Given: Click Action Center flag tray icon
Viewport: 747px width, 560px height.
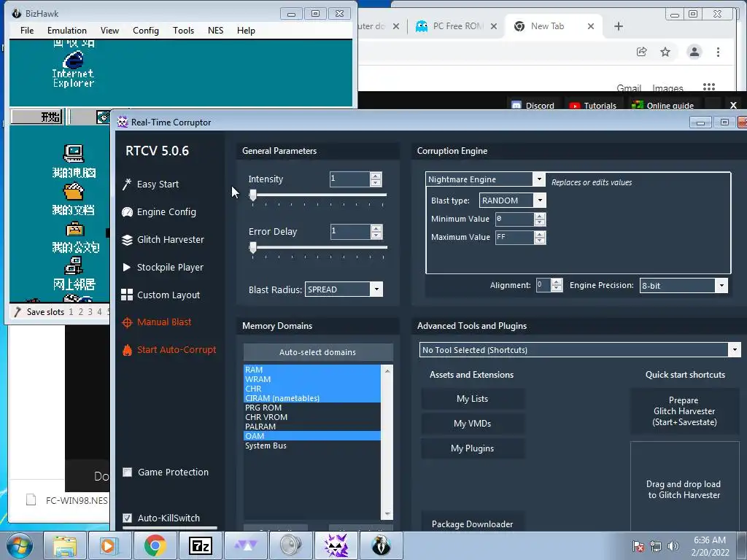Looking at the screenshot, I should [x=638, y=546].
